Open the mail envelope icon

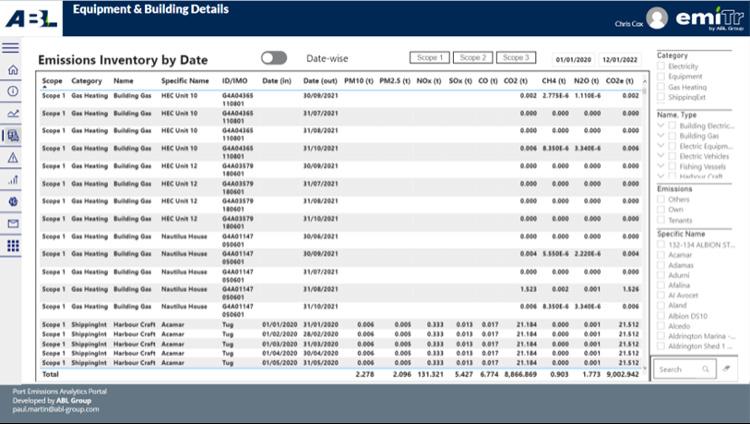click(13, 223)
